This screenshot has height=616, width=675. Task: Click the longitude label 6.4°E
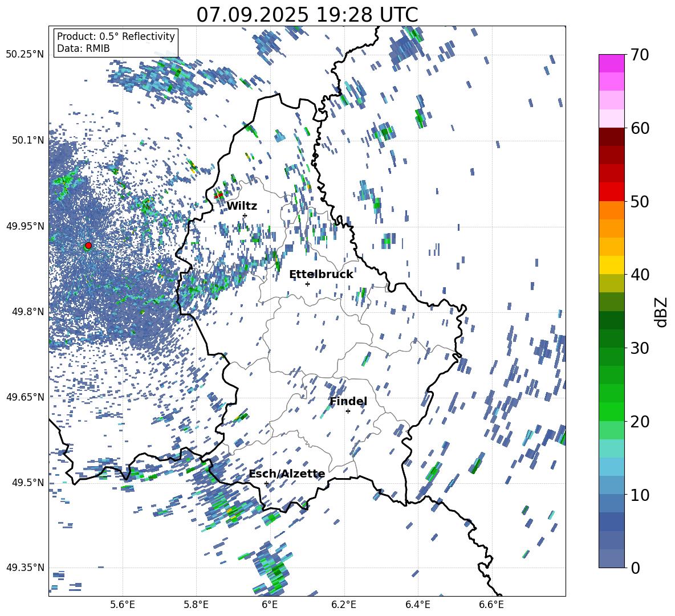(x=417, y=605)
